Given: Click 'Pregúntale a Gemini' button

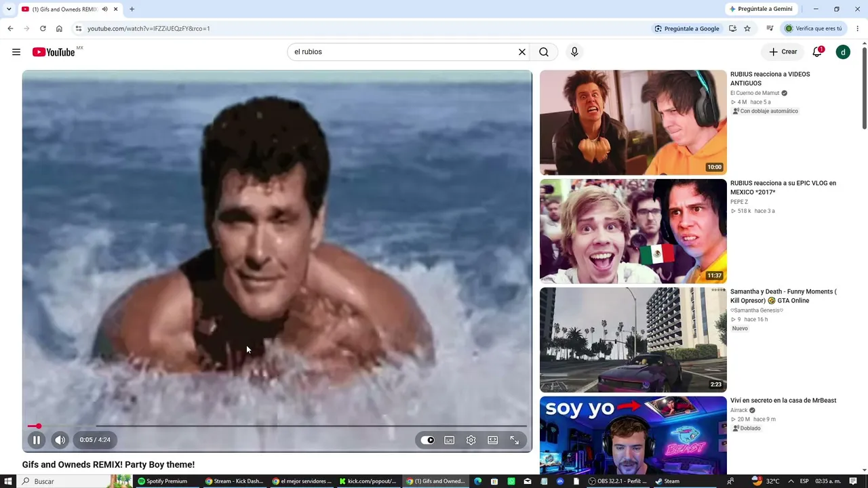Looking at the screenshot, I should click(761, 9).
